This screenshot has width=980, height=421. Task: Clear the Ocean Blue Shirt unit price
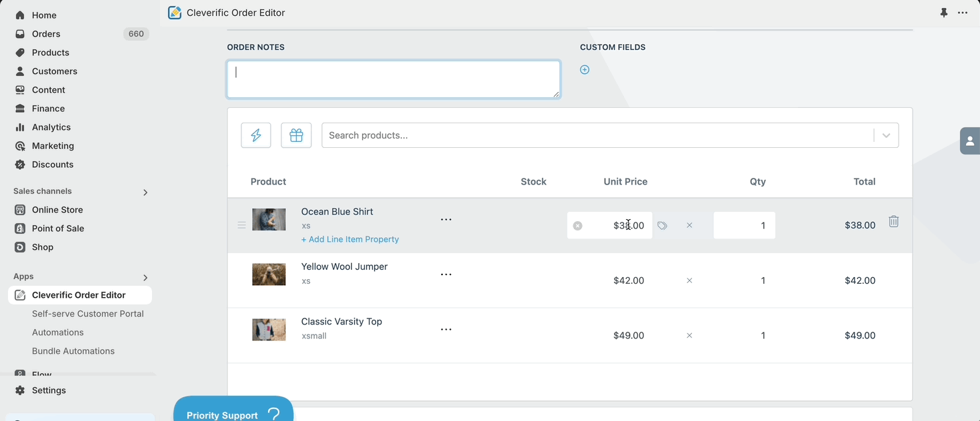(x=578, y=226)
